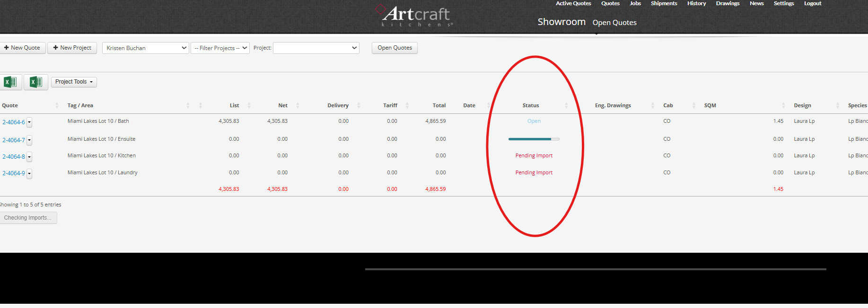
Task: Click the Artcraft Kitchens logo
Action: click(414, 16)
